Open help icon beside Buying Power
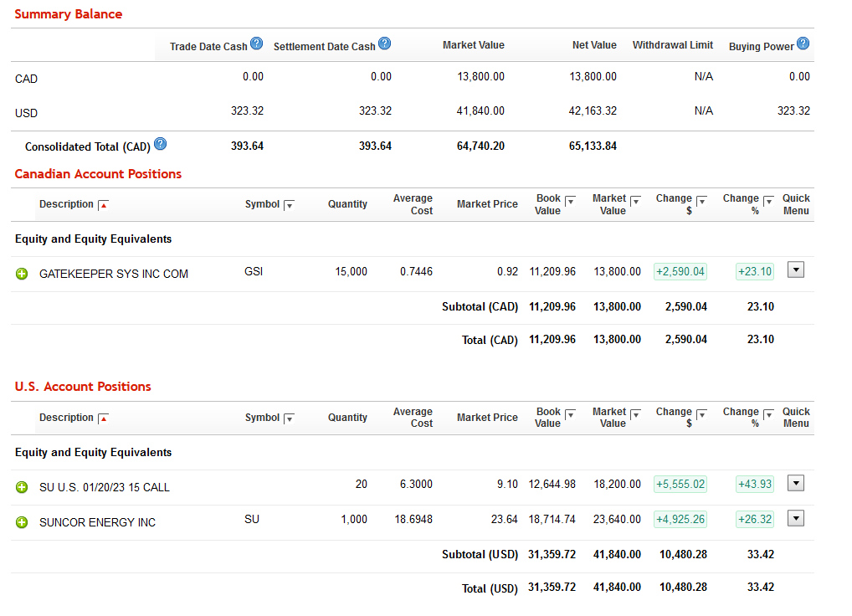 click(803, 44)
